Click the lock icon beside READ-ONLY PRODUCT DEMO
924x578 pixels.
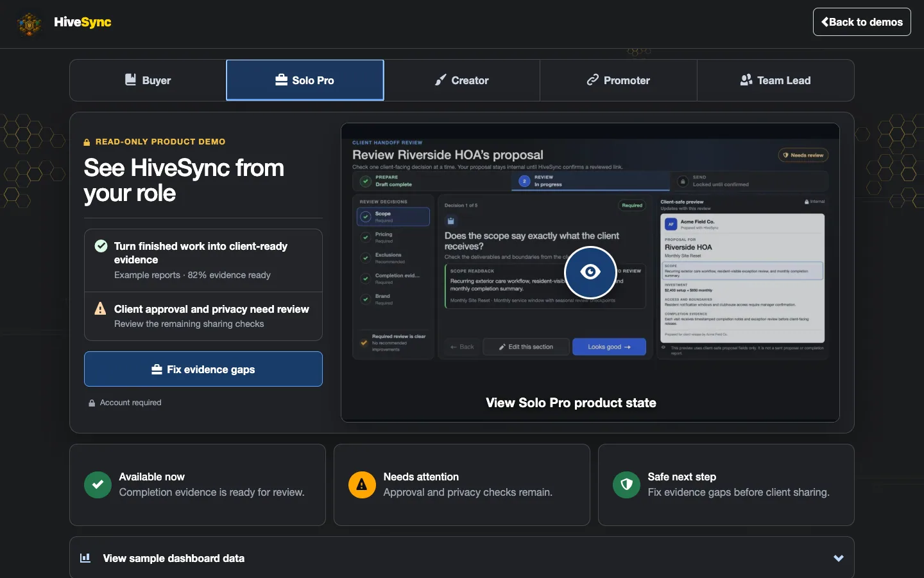pos(87,142)
